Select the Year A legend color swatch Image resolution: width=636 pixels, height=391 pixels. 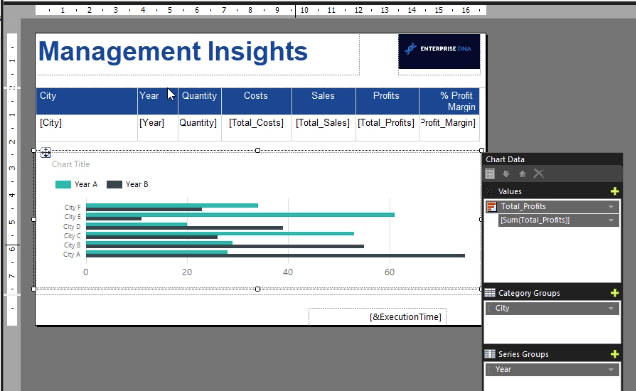[63, 185]
